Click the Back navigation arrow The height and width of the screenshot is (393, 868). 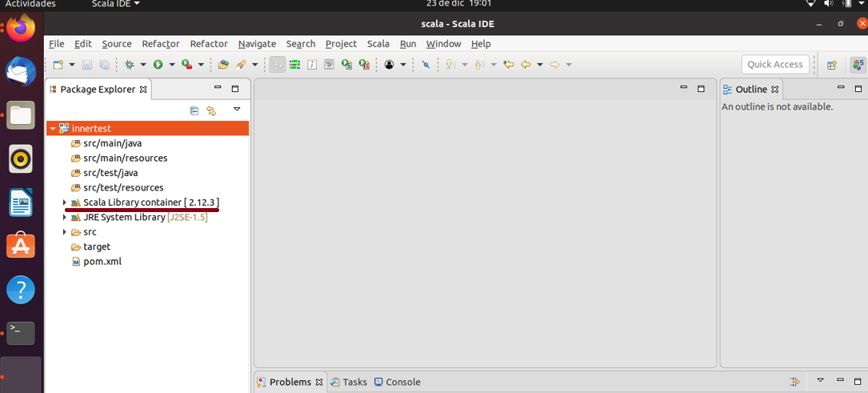(x=526, y=65)
